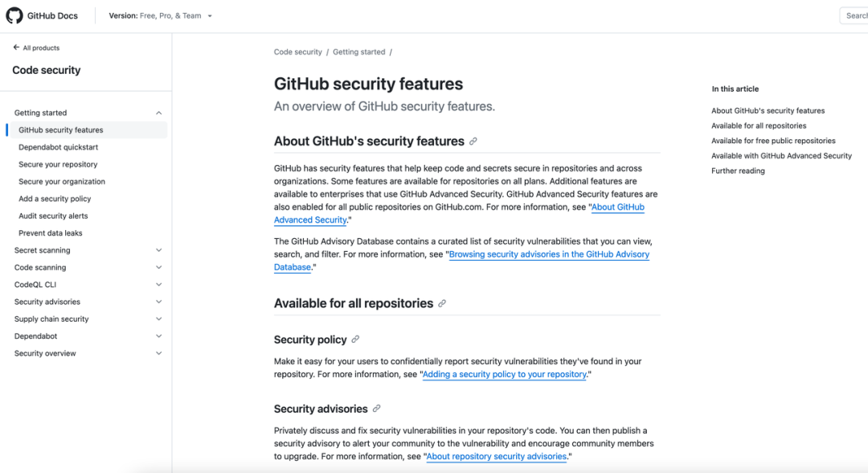Open the Version Free, Pro, & Team dropdown
The width and height of the screenshot is (868, 473).
click(161, 15)
